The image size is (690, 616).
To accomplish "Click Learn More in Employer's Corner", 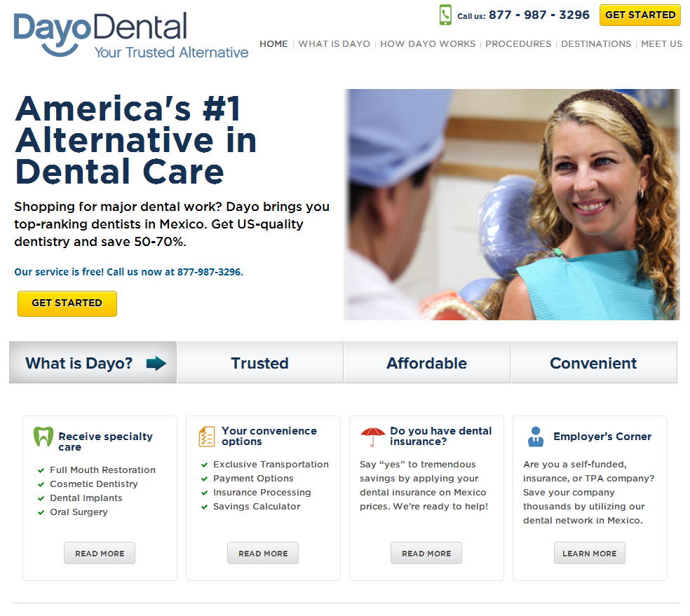I will 589,553.
